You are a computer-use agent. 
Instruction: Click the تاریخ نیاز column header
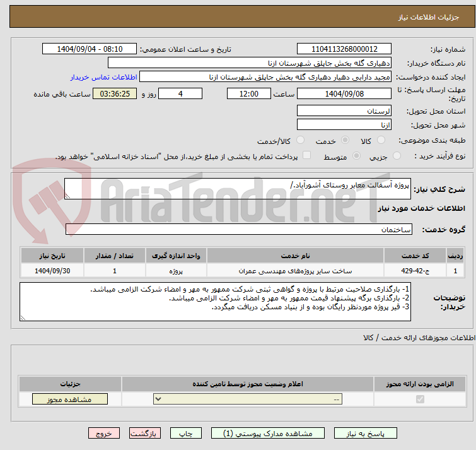pyautogui.click(x=52, y=256)
